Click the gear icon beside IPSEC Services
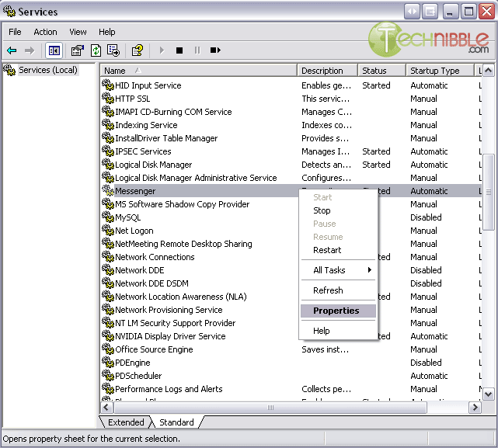The image size is (498, 448). click(108, 151)
